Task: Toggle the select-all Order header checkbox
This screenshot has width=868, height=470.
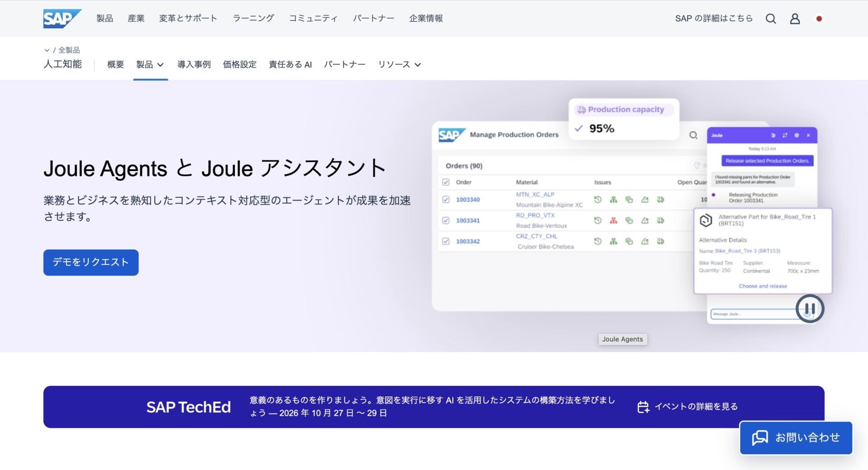Action: [x=446, y=182]
